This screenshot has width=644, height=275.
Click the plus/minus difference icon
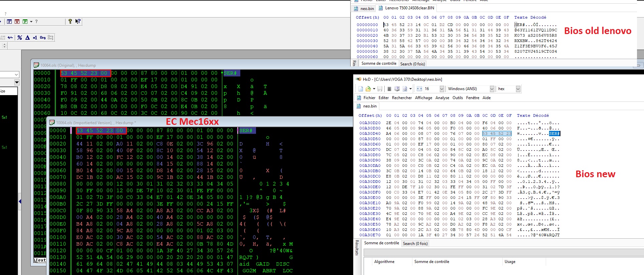pyautogui.click(x=10, y=38)
